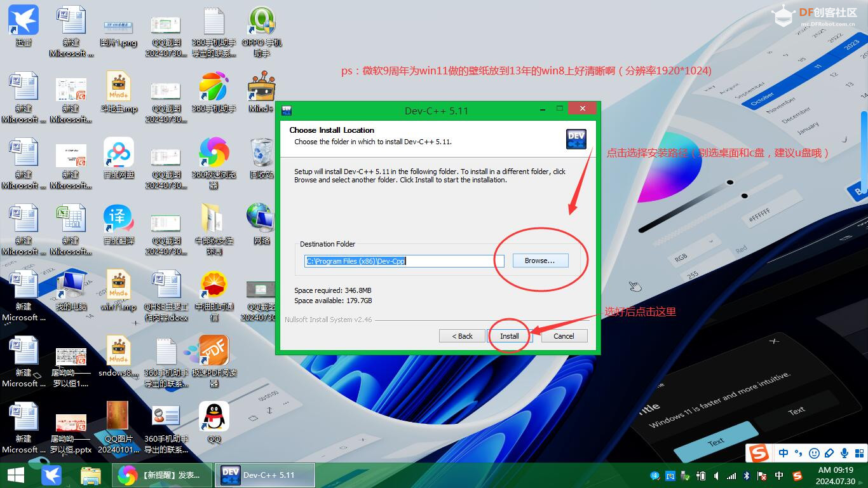868x488 pixels.
Task: Switch to the Dev-C++ 5.11 taskbar button
Action: [x=266, y=475]
